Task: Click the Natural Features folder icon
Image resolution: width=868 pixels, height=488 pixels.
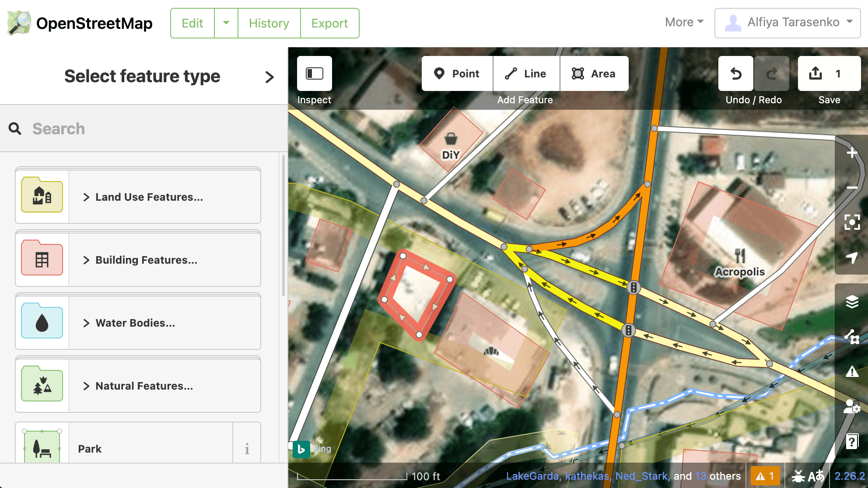Action: click(42, 384)
